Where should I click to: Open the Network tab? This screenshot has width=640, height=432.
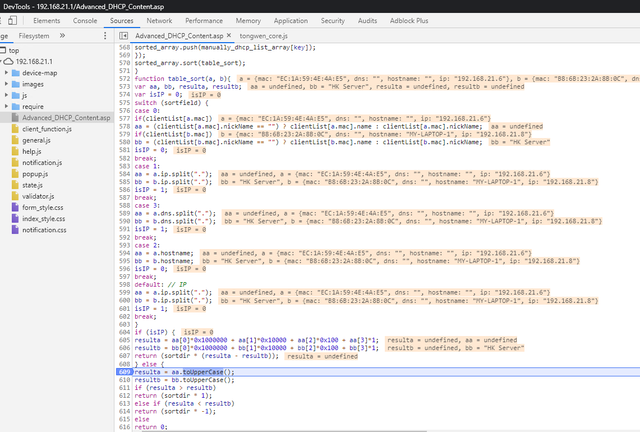click(x=159, y=21)
